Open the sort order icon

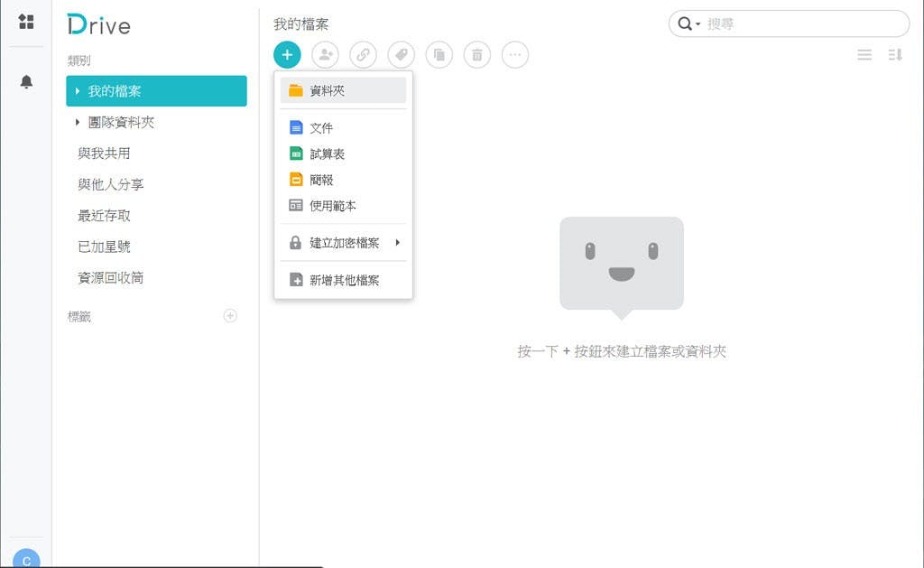click(x=895, y=55)
